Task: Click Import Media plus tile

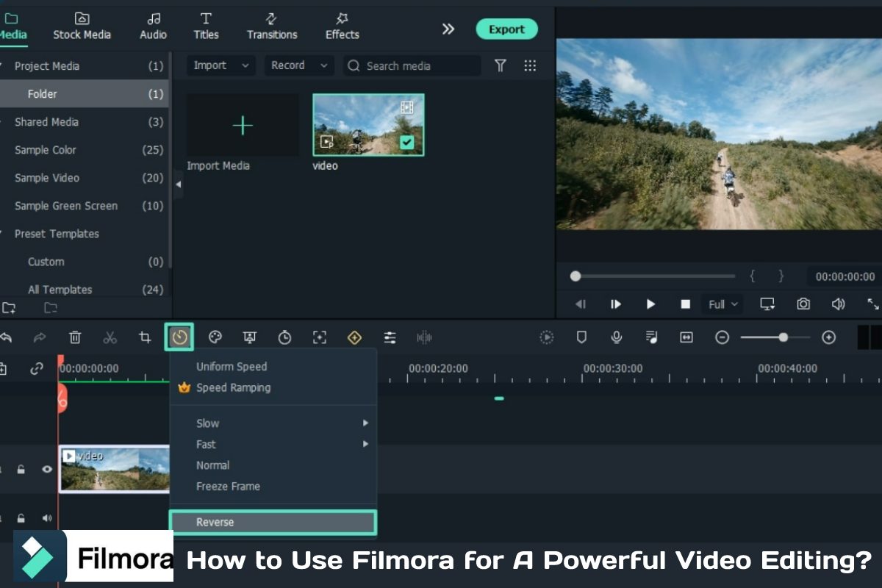Action: pos(243,126)
